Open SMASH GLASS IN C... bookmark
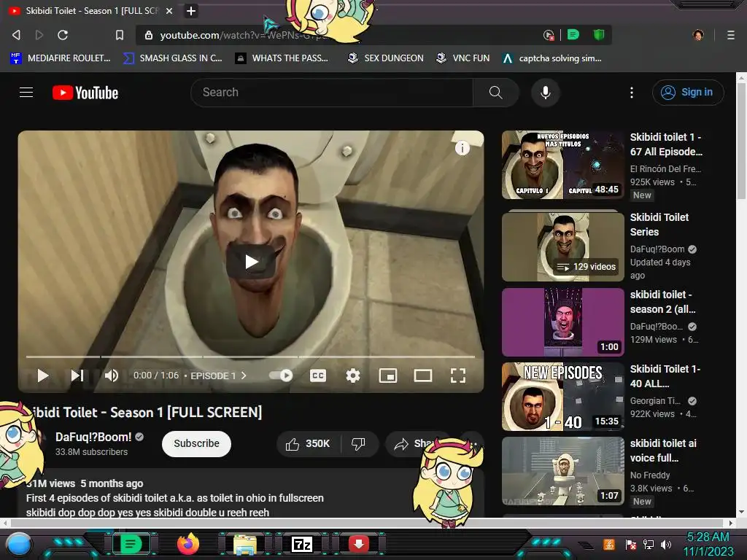Screen dimensions: 747x560 pyautogui.click(x=173, y=58)
